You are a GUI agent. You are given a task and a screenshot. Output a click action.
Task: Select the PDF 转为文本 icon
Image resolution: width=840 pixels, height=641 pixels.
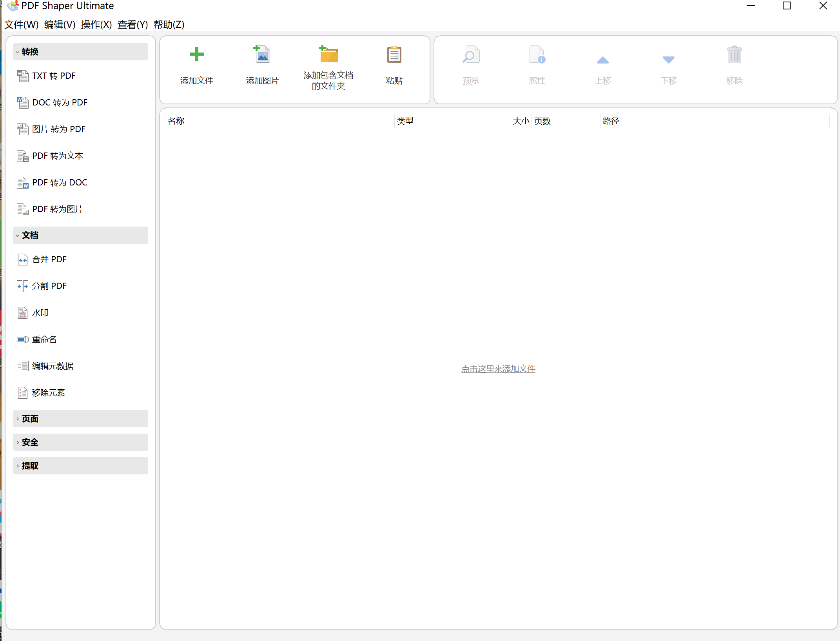pyautogui.click(x=23, y=156)
